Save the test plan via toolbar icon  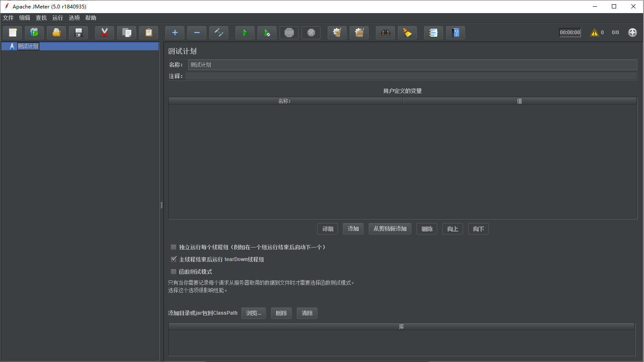point(78,33)
